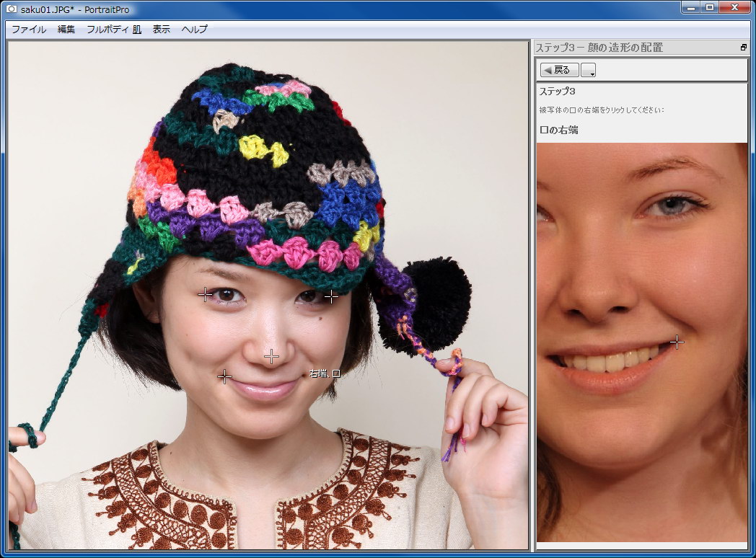Click the ステップ3ー顔の造形の配置 panel title

pos(599,48)
